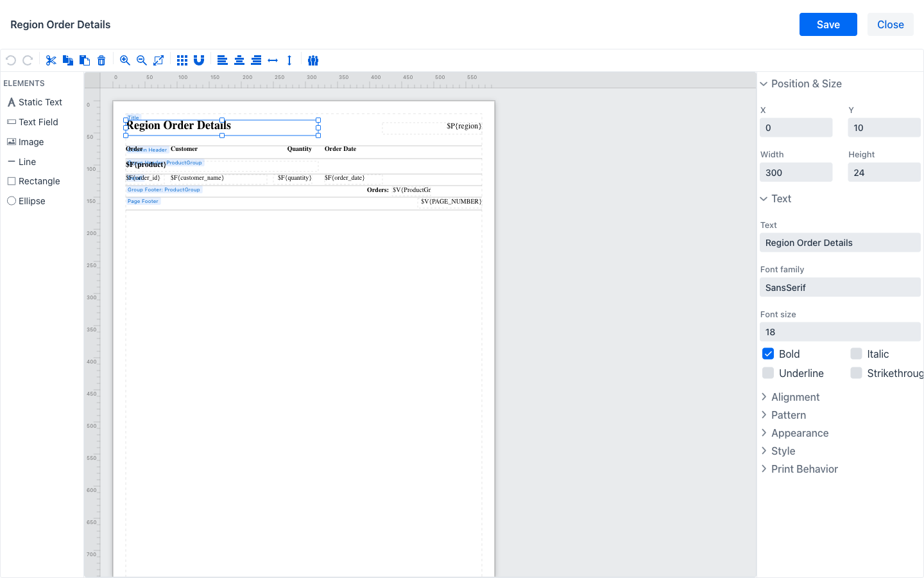Edit the Width field

point(796,172)
